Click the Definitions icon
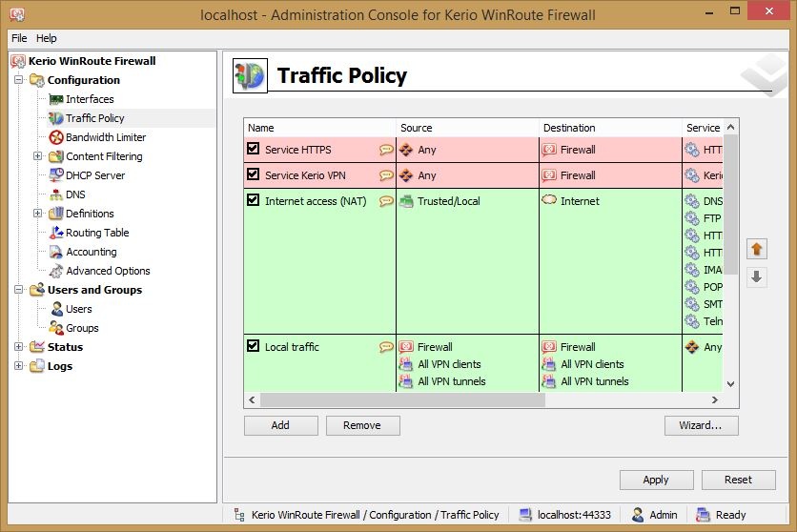This screenshot has height=532, width=797. point(56,214)
